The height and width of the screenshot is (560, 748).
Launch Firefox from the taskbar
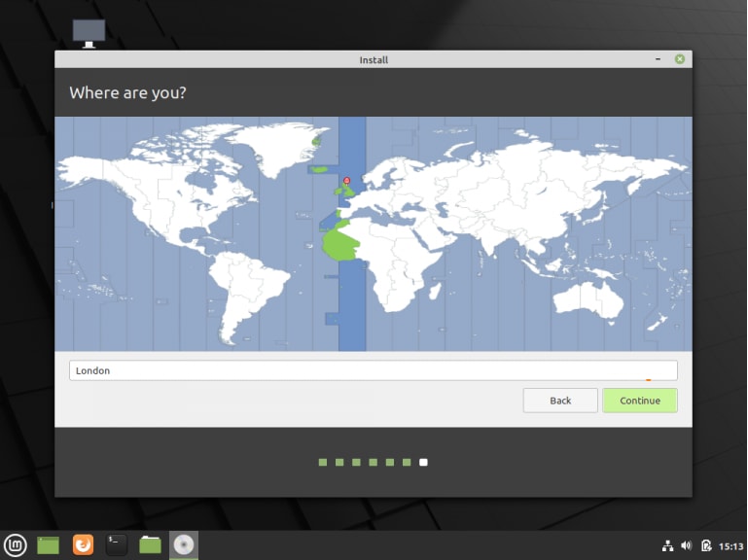[x=83, y=544]
